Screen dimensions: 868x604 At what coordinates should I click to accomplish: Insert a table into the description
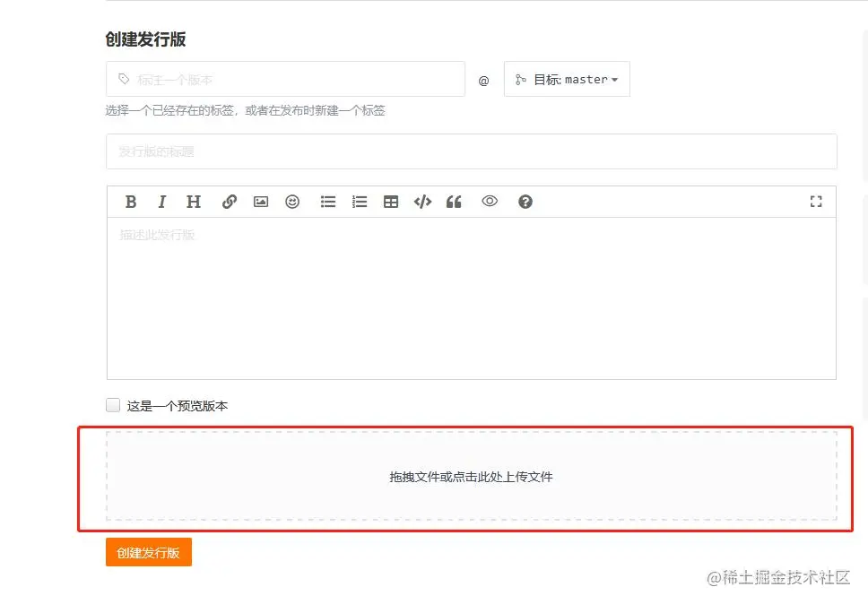[x=391, y=202]
